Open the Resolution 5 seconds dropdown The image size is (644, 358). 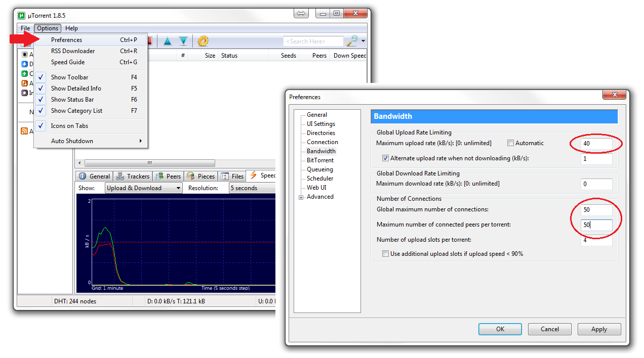coord(252,188)
